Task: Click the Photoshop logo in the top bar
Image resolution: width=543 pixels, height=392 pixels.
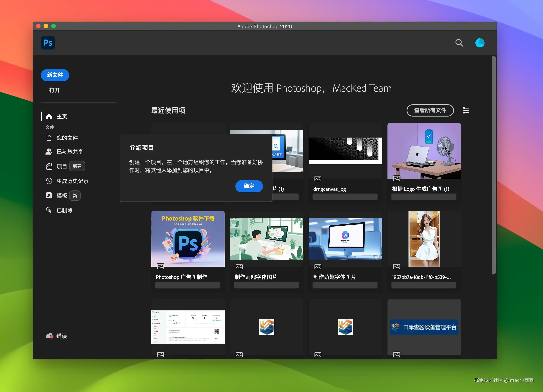Action: [48, 43]
